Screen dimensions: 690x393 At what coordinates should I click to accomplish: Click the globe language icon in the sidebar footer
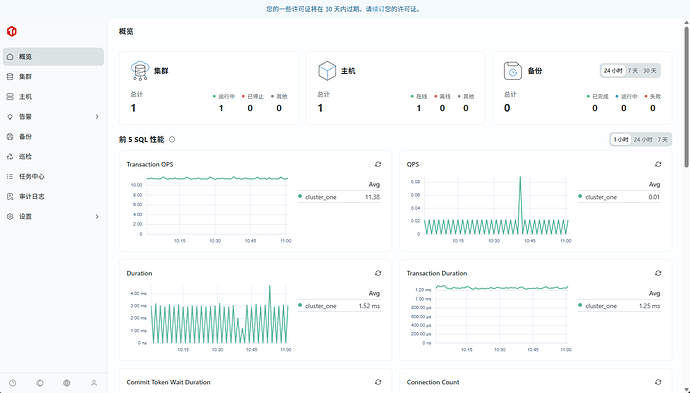(x=66, y=383)
